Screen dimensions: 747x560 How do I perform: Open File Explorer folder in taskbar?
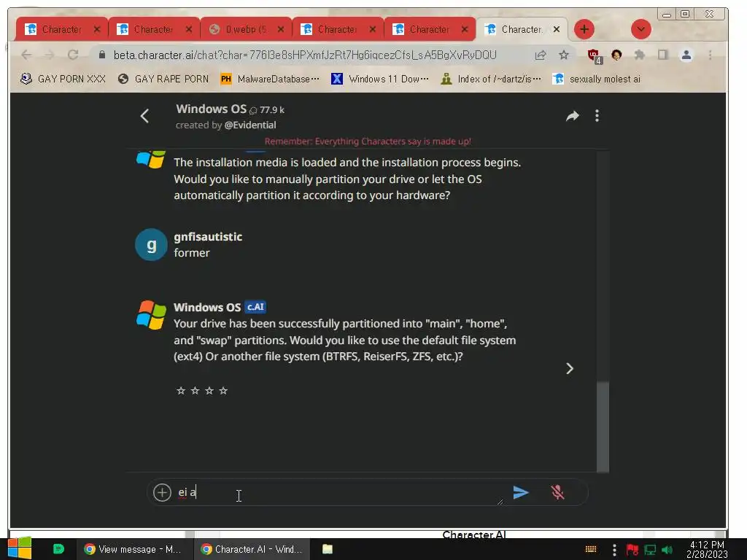coord(328,549)
